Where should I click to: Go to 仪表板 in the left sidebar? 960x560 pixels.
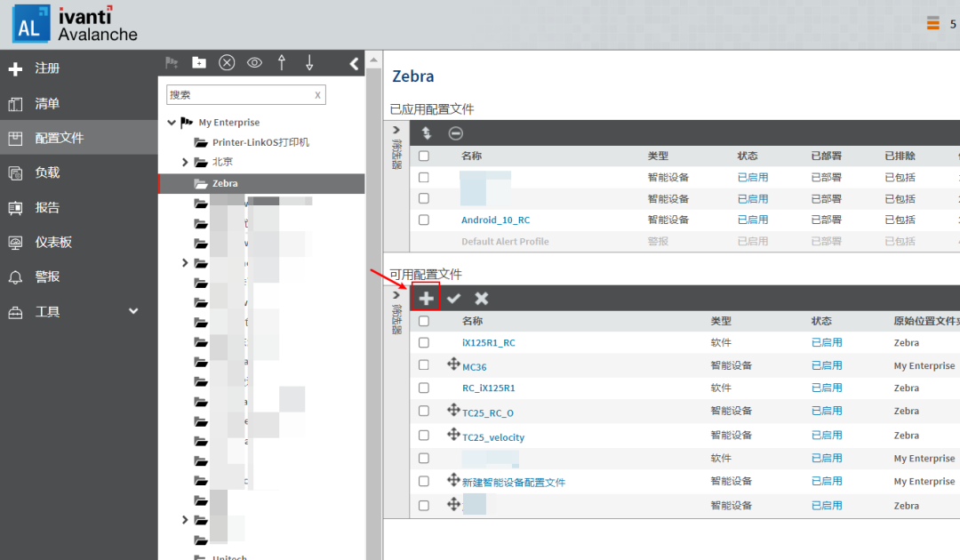coord(53,242)
